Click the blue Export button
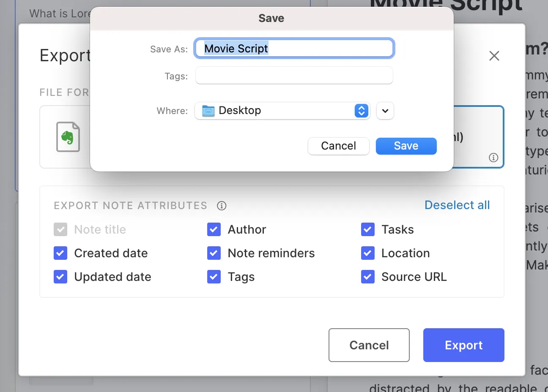 coord(464,345)
